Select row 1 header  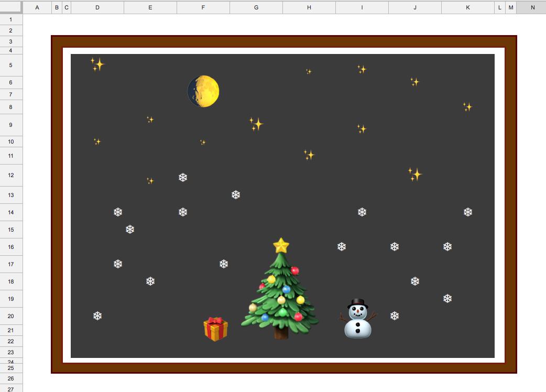click(11, 19)
